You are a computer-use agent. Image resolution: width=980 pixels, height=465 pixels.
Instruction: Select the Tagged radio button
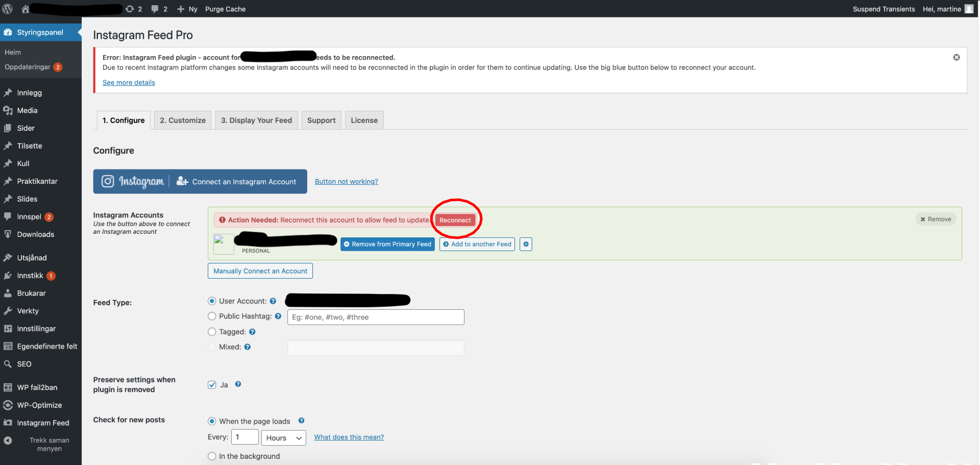tap(212, 332)
